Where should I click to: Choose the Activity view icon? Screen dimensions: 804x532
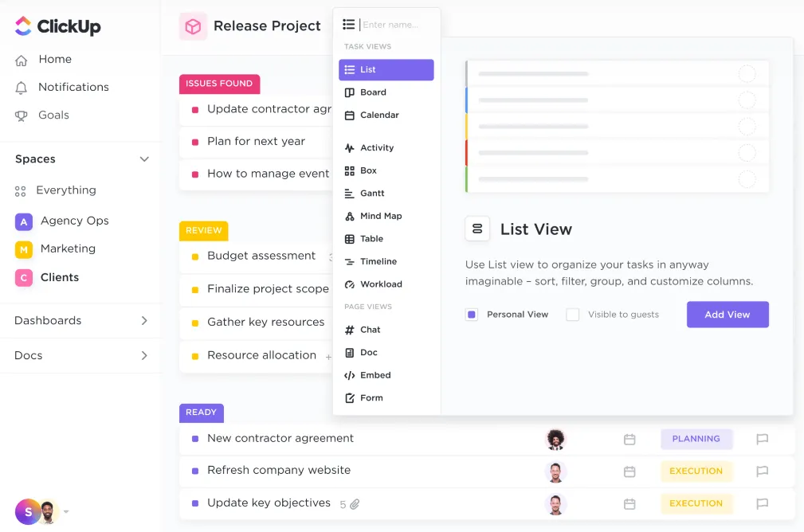350,148
